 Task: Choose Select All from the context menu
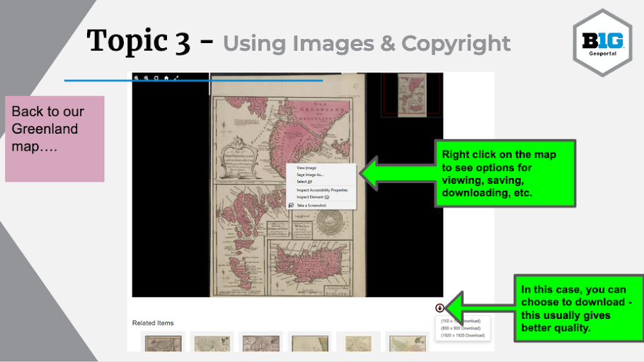[304, 182]
